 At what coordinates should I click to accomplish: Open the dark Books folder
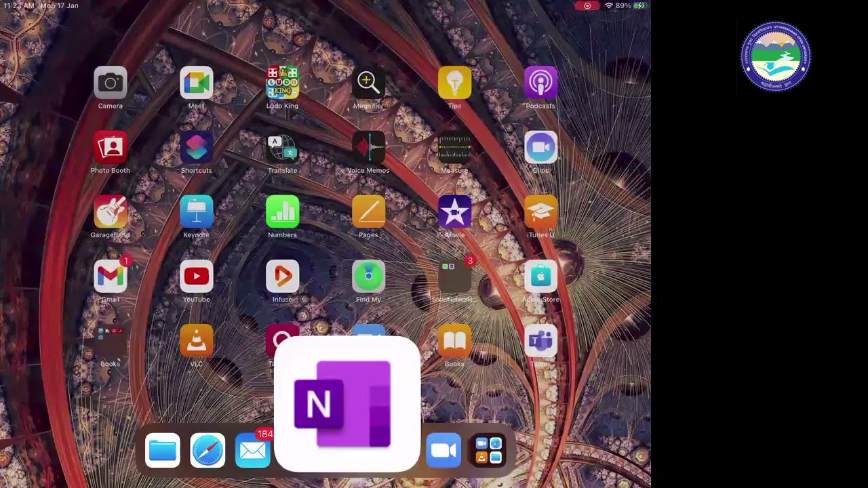click(111, 340)
